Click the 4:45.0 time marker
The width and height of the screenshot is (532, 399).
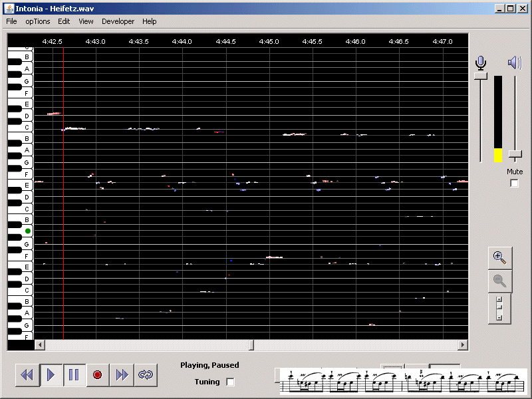269,42
